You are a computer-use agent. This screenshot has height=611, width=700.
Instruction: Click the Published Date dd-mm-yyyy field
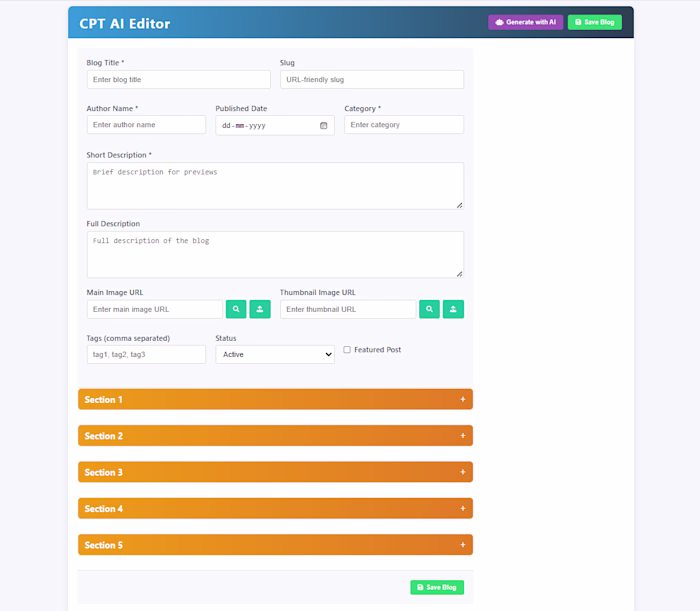tap(275, 126)
